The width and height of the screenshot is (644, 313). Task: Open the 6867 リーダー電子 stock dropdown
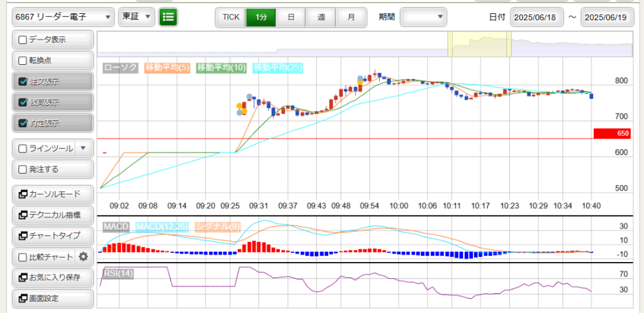64,17
